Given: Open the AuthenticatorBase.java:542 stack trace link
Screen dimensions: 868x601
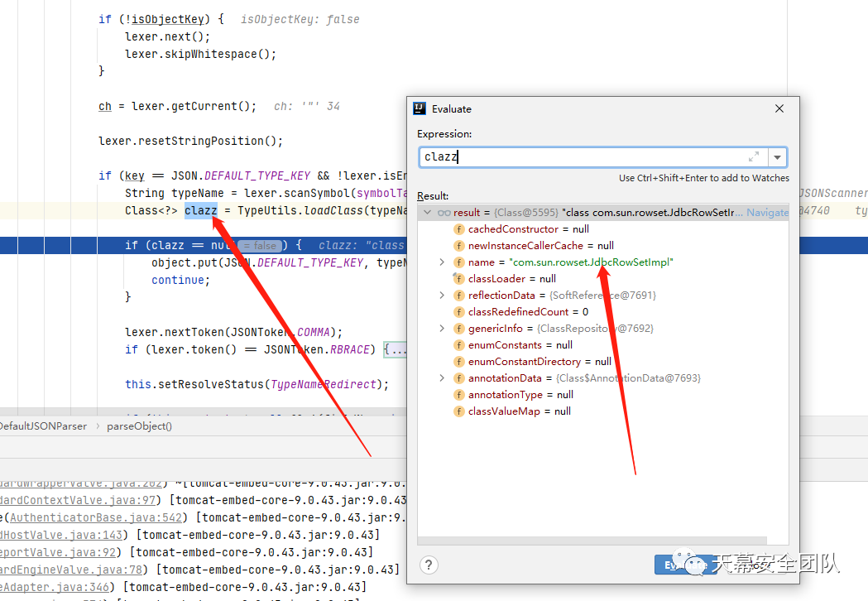Looking at the screenshot, I should (96, 517).
